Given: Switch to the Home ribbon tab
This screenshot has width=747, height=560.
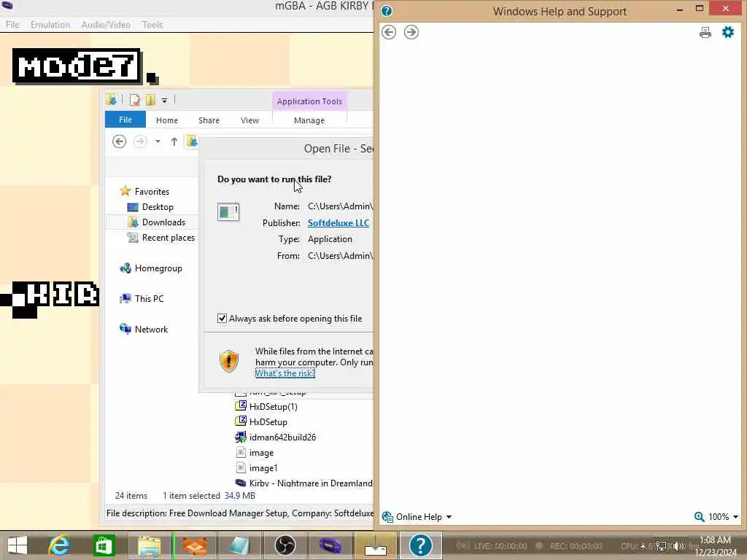Looking at the screenshot, I should coord(167,120).
